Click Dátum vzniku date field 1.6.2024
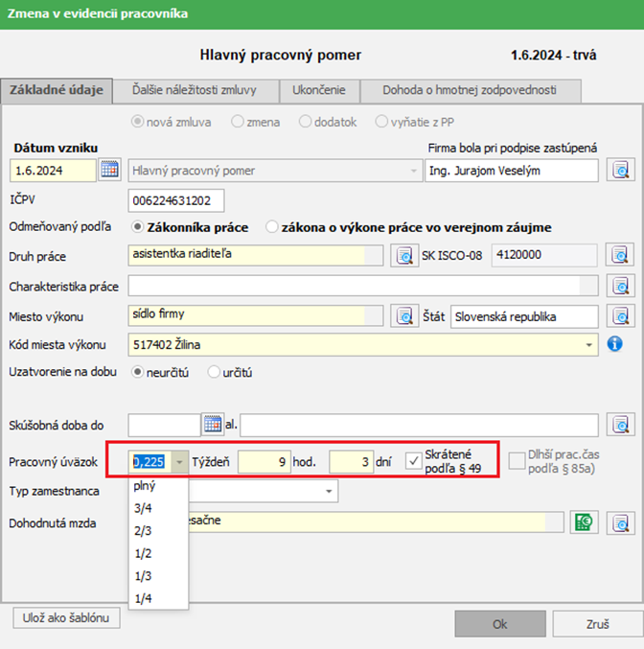 53,171
